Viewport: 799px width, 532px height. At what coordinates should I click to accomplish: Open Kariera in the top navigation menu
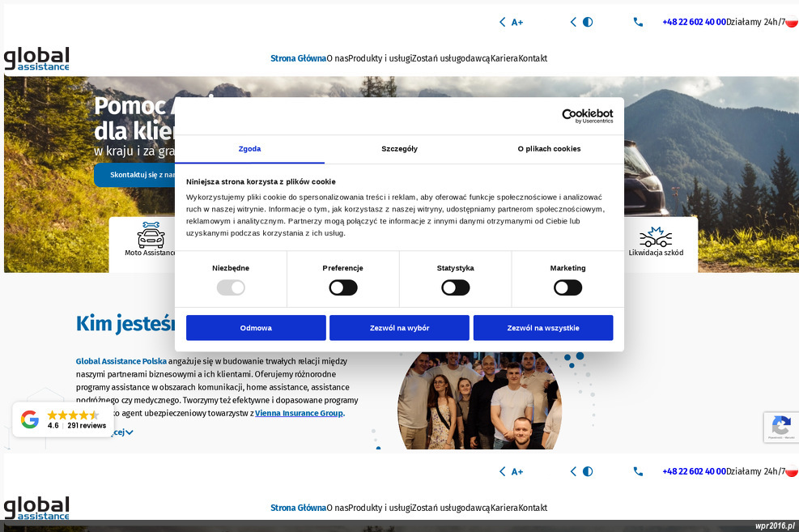coord(504,57)
